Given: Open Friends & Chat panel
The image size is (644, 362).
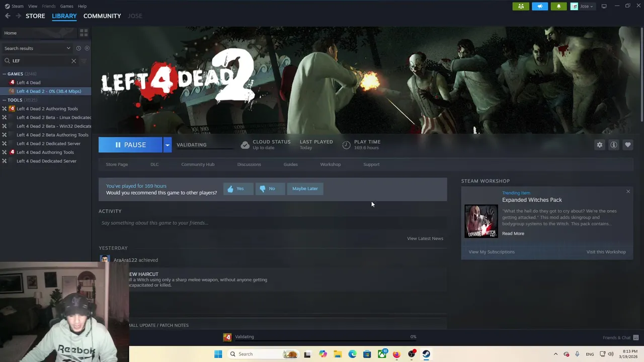Looking at the screenshot, I should 620,337.
